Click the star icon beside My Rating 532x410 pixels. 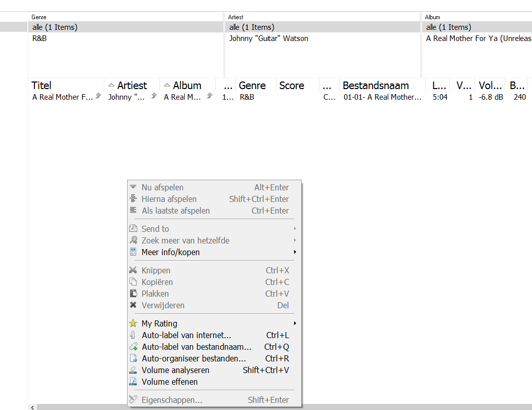(133, 323)
